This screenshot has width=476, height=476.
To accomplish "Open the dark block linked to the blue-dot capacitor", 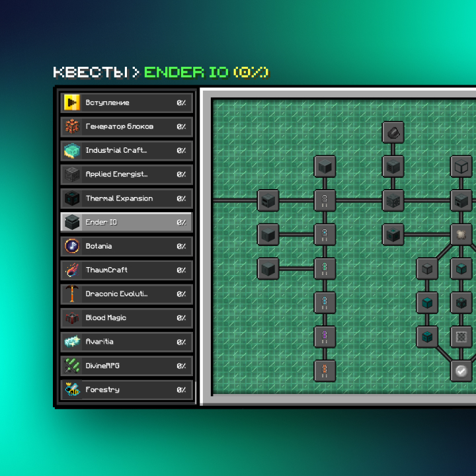I will tap(268, 234).
